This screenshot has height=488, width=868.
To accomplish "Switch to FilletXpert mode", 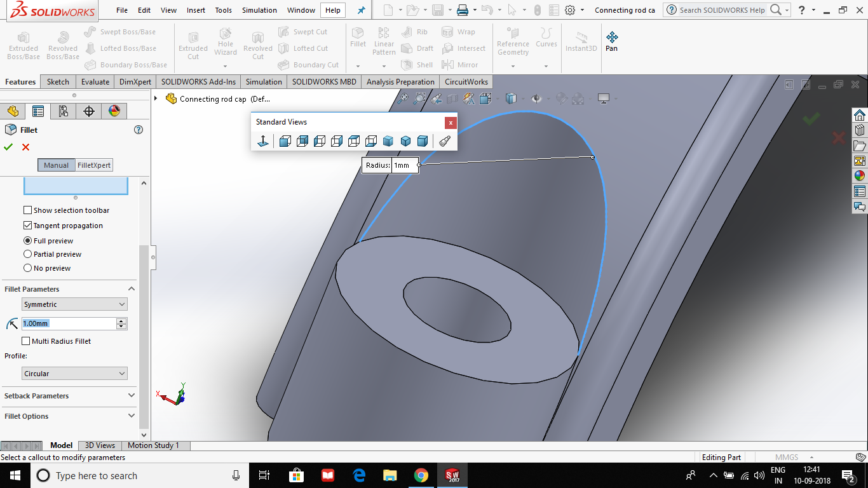I will click(x=93, y=165).
